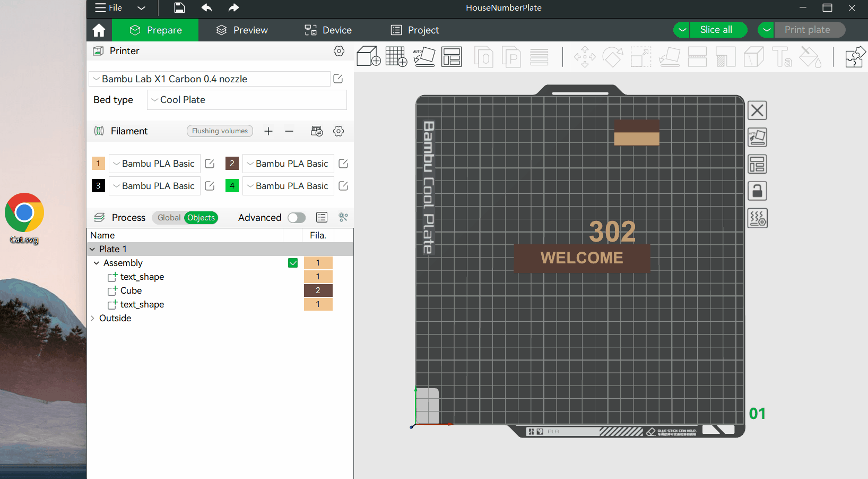The image size is (868, 479).
Task: Remove a filament with the minus button
Action: (x=289, y=131)
